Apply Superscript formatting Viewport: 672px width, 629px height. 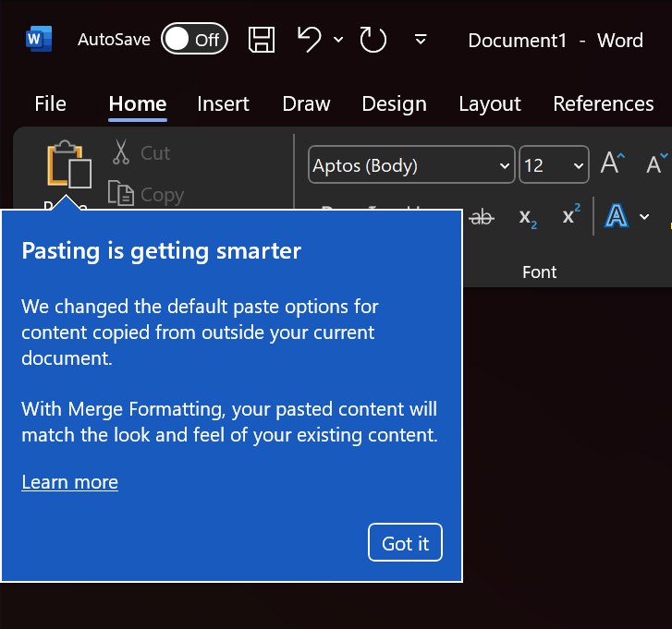pyautogui.click(x=571, y=216)
